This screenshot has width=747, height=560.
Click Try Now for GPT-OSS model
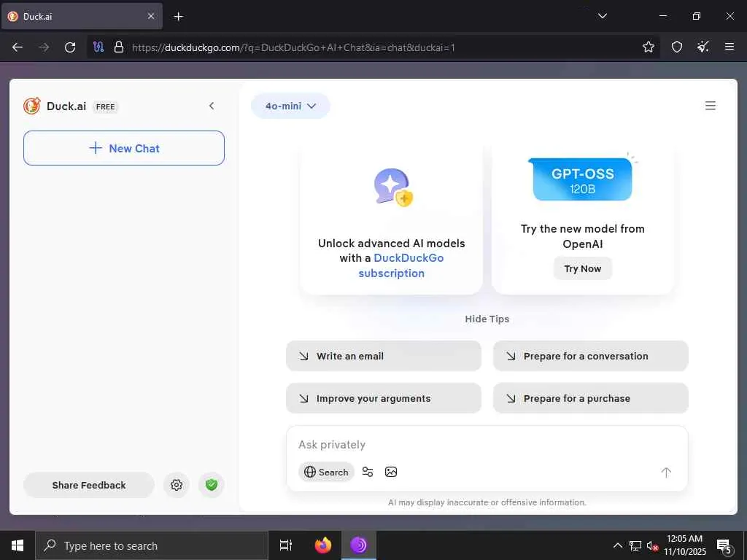pos(582,268)
